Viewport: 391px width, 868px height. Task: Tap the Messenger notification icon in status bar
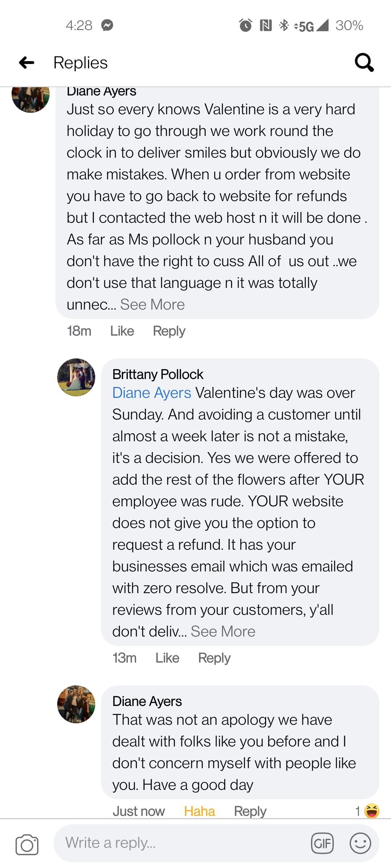click(107, 25)
